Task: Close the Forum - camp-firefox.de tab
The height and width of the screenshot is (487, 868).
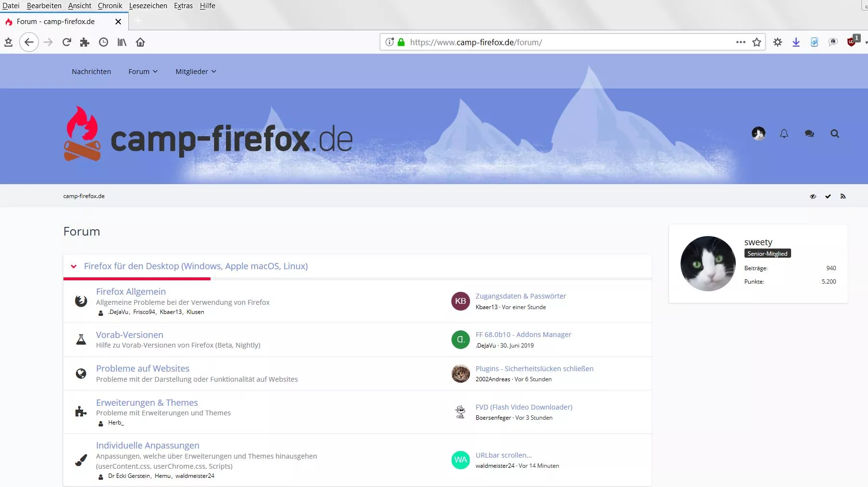Action: click(118, 22)
